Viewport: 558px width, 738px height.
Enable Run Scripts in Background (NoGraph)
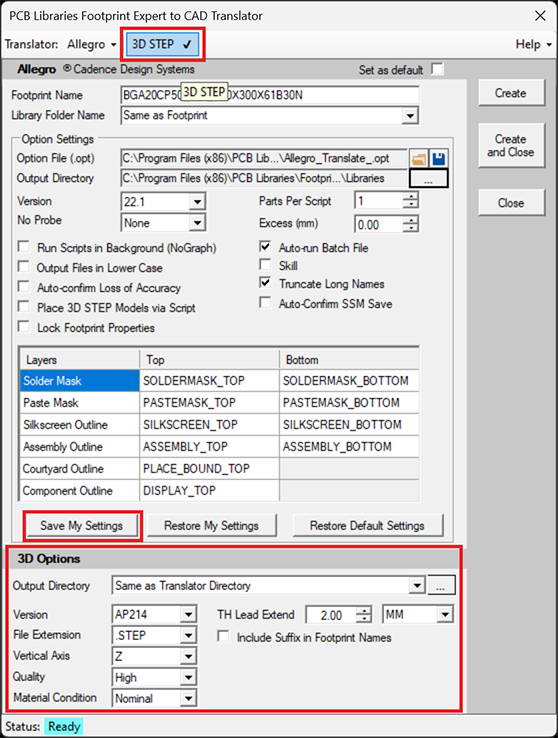coord(24,247)
